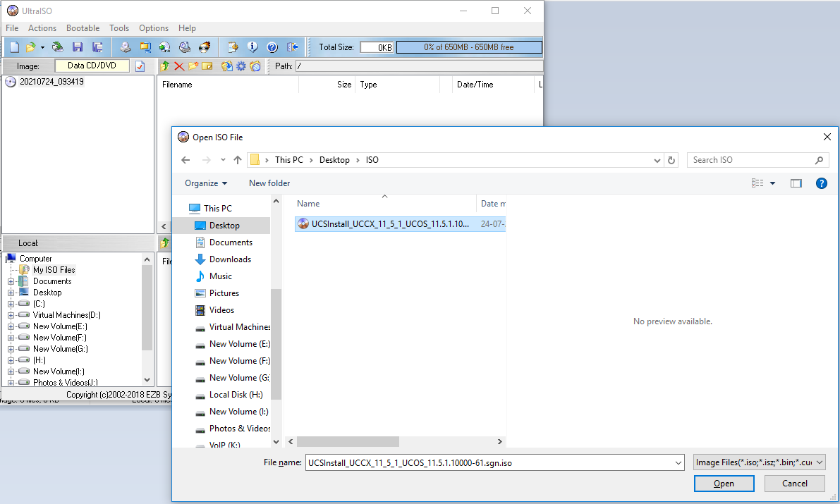Click the icon right of the blue gear
This screenshot has width=840, height=504.
tap(255, 66)
